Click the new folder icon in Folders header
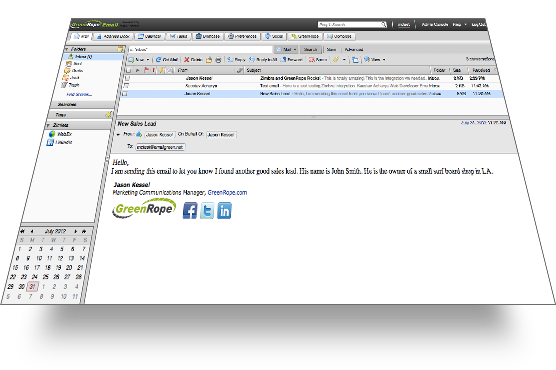556x370 pixels. tap(121, 49)
